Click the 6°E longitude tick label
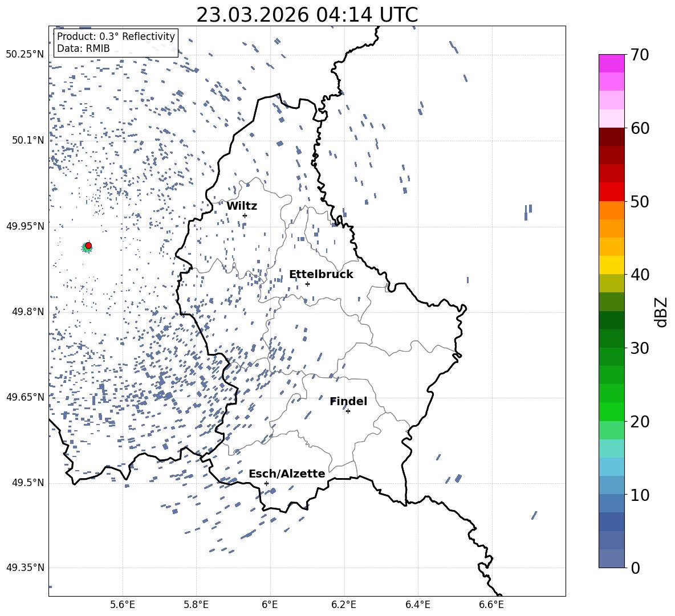This screenshot has width=675, height=616. click(x=270, y=604)
